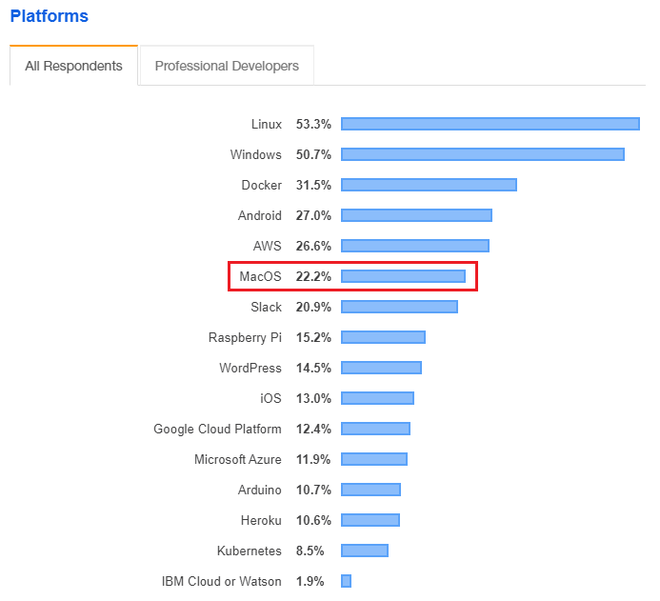This screenshot has width=660, height=601.
Task: Click the WordPress bar
Action: coord(381,368)
